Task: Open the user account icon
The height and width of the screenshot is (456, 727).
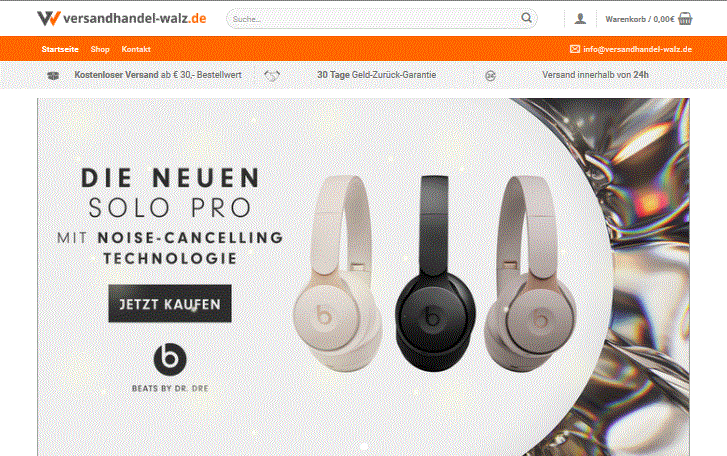Action: pyautogui.click(x=580, y=19)
